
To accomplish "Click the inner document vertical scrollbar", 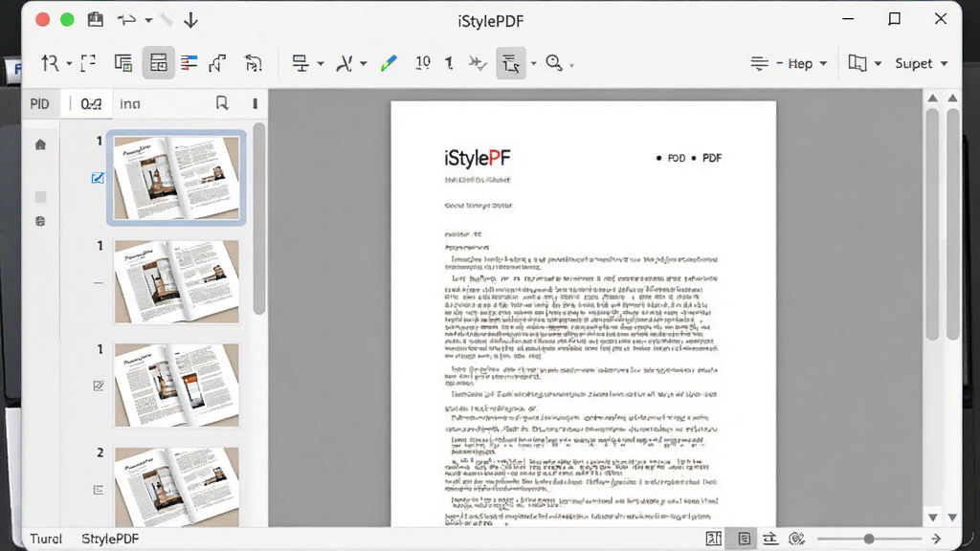I will tap(932, 225).
